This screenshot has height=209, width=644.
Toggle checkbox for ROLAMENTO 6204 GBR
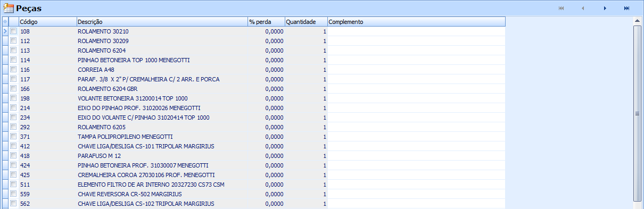click(13, 89)
